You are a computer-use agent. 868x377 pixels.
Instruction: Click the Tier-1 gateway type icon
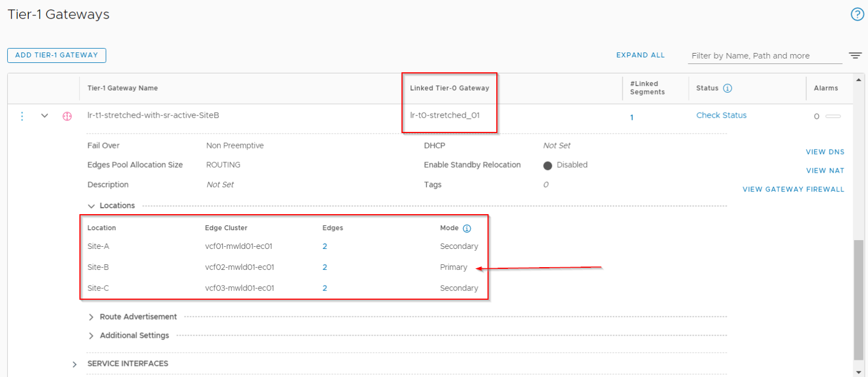pyautogui.click(x=67, y=116)
